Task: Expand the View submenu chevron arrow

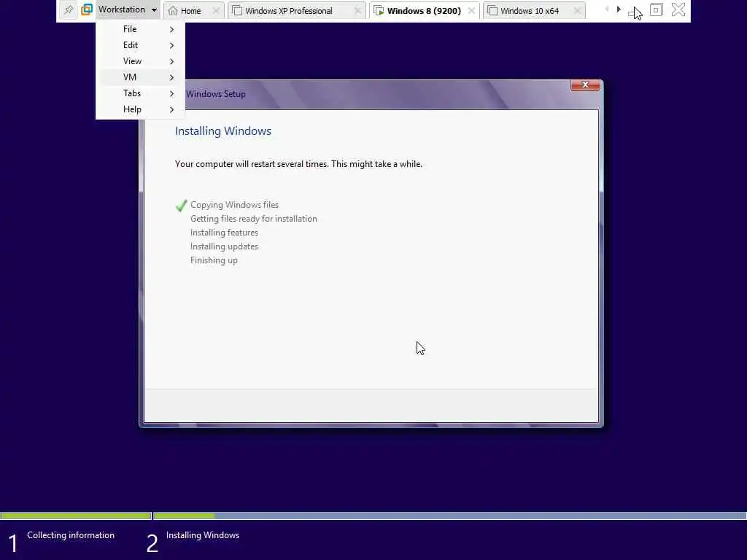Action: tap(171, 61)
